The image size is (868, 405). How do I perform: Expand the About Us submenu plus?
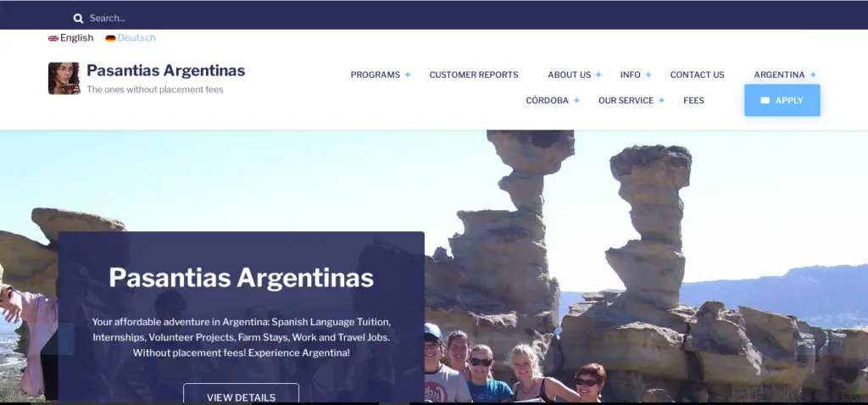click(x=598, y=75)
